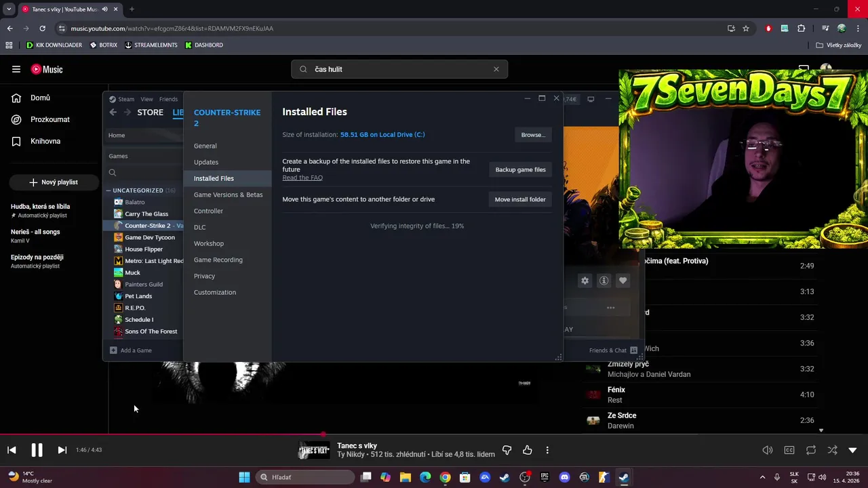Focus the YouTube Music search field
The image size is (868, 488).
400,69
